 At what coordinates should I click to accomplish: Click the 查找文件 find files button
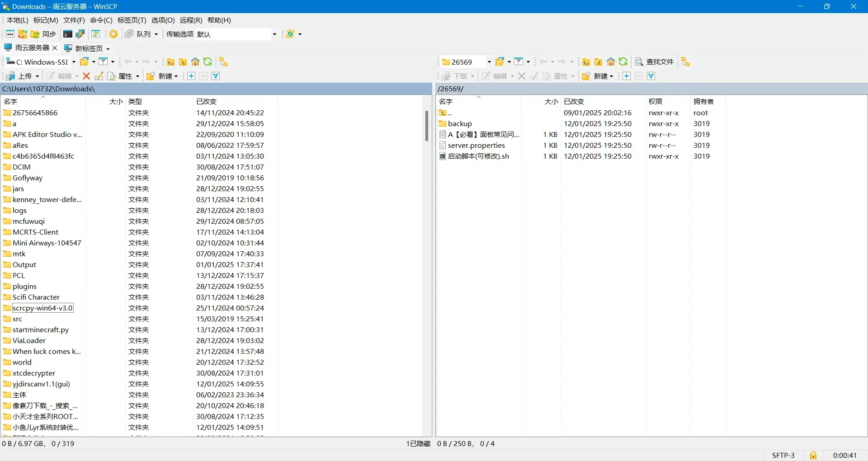pos(655,62)
